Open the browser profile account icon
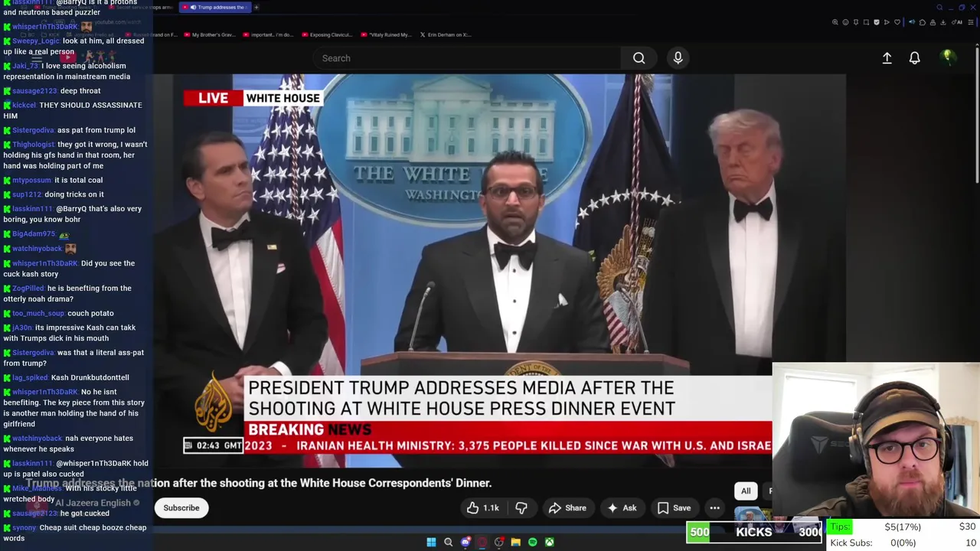980x551 pixels. click(x=933, y=22)
